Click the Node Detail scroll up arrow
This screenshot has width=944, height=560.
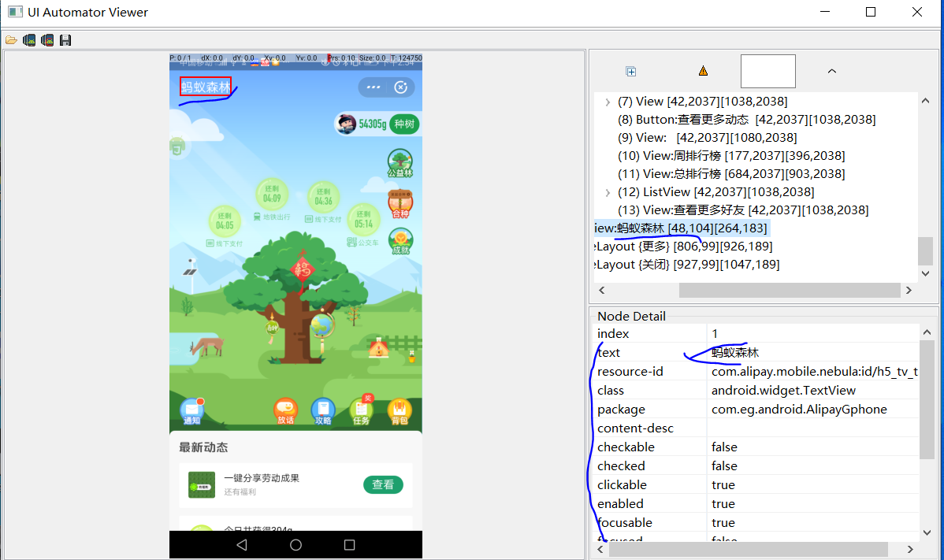tap(927, 332)
